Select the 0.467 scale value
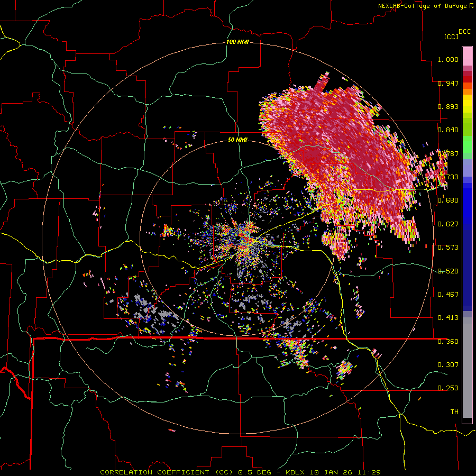Image resolution: width=476 pixels, height=476 pixels. coord(448,295)
